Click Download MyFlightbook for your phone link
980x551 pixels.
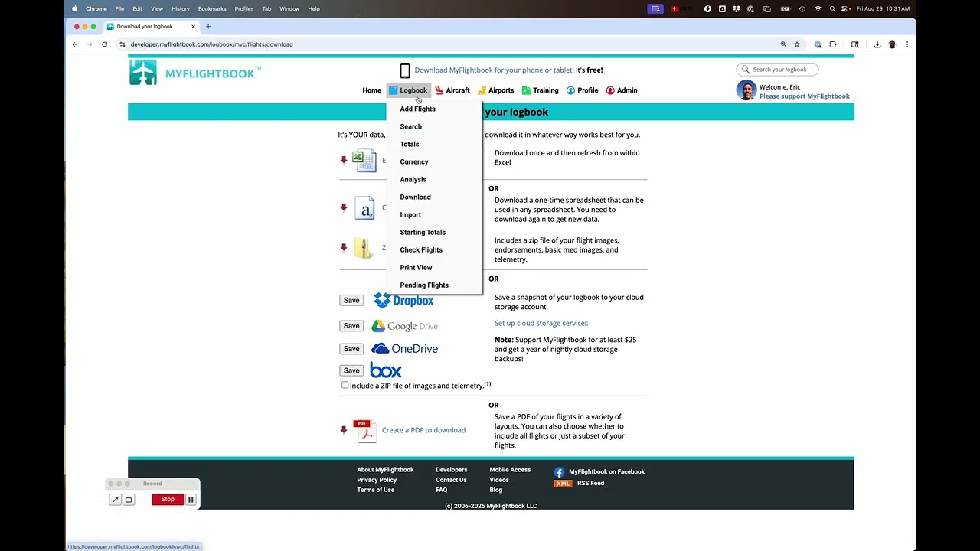point(494,70)
